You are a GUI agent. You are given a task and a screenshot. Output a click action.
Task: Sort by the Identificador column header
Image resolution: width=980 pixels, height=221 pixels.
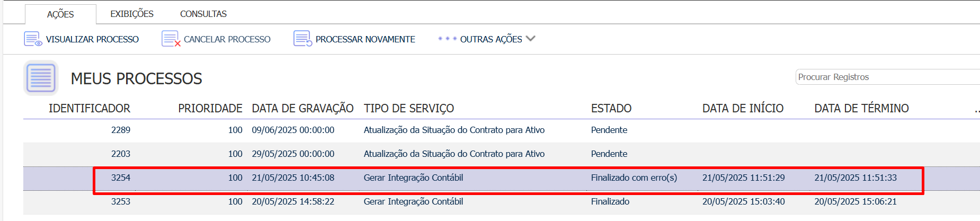pos(90,108)
